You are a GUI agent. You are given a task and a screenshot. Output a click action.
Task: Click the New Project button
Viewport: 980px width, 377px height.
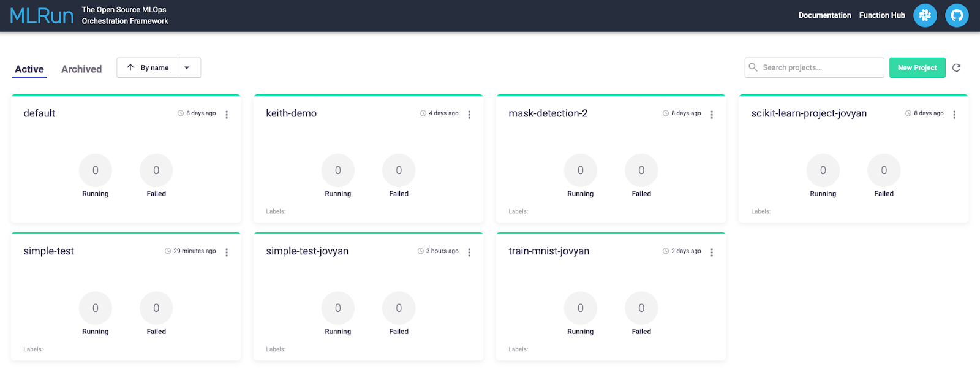[917, 67]
